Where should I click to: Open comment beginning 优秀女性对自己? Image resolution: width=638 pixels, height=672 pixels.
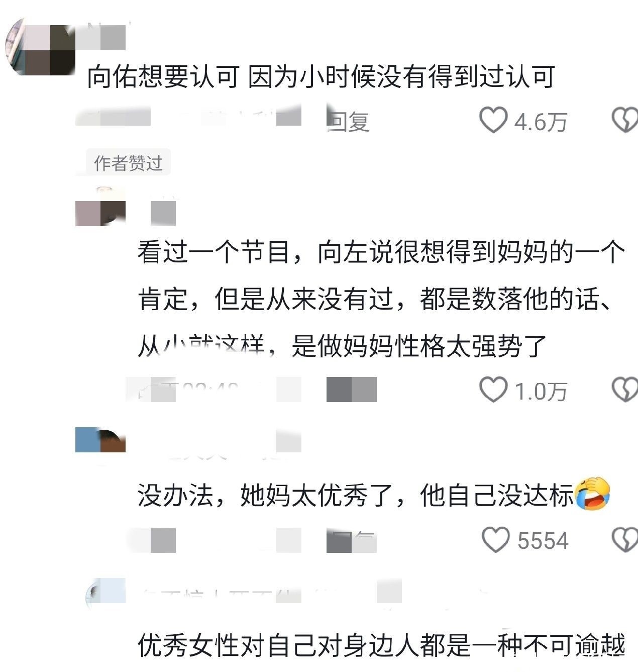[381, 646]
